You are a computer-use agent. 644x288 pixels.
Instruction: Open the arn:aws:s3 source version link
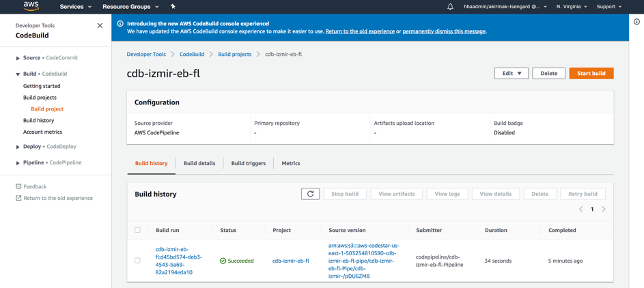(x=364, y=261)
